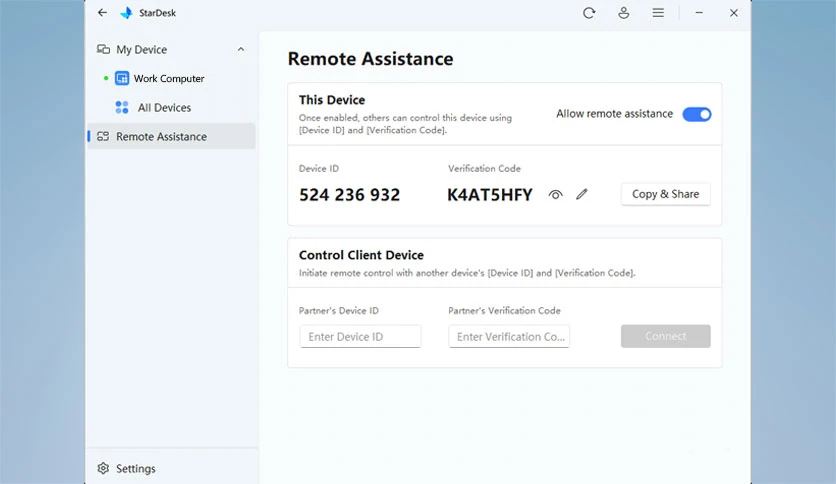Image resolution: width=836 pixels, height=484 pixels.
Task: Select verification code K4AT5HFY
Action: tap(489, 195)
